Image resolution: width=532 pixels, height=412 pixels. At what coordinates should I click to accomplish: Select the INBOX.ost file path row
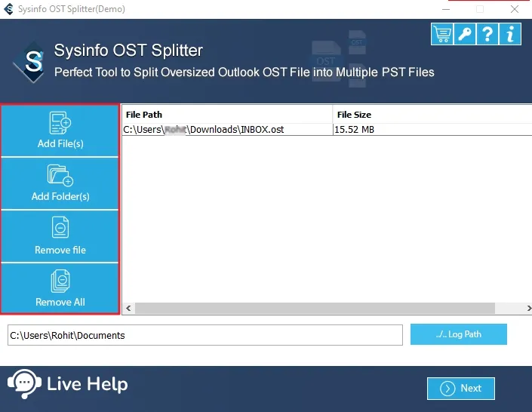pyautogui.click(x=227, y=130)
